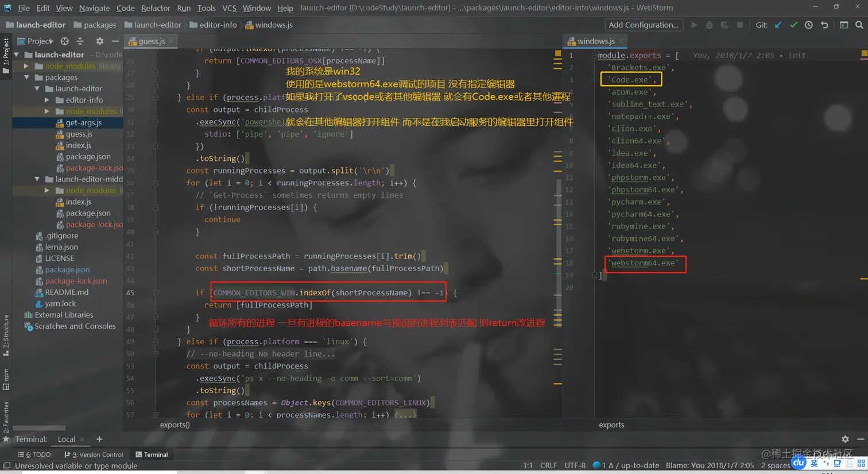Click the tool windows quick-access icon in status bar corner
Viewport: 868px width, 474px height.
coord(6,466)
